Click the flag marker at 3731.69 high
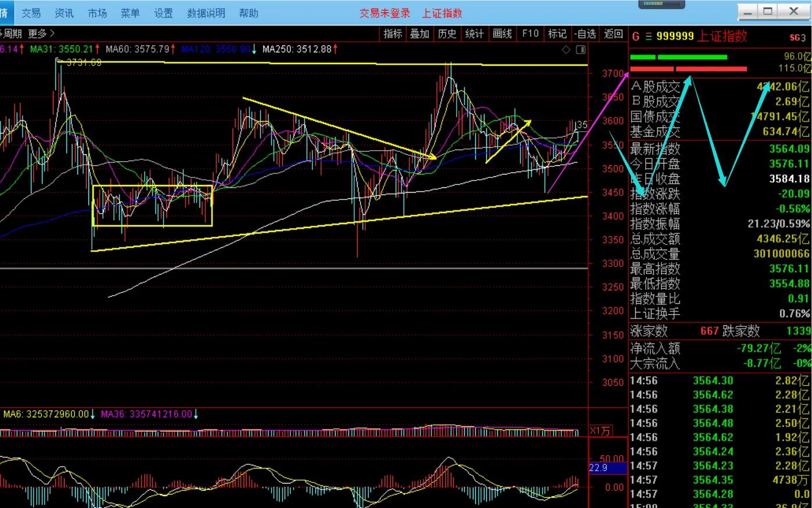This screenshot has width=812, height=508. pos(58,60)
